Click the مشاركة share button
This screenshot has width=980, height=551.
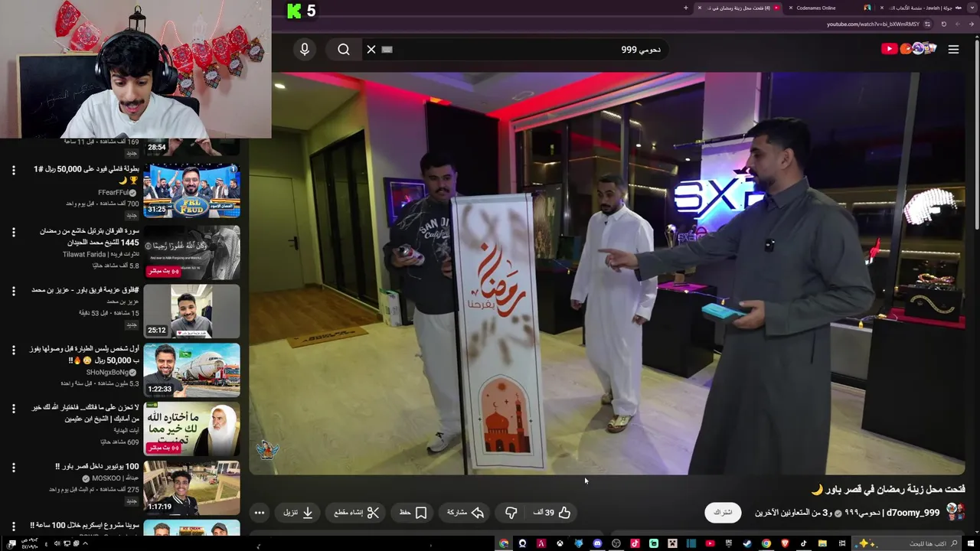coord(465,513)
